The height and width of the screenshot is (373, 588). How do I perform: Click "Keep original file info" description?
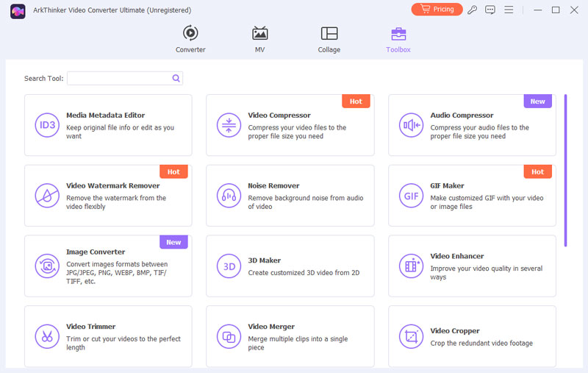tap(120, 132)
